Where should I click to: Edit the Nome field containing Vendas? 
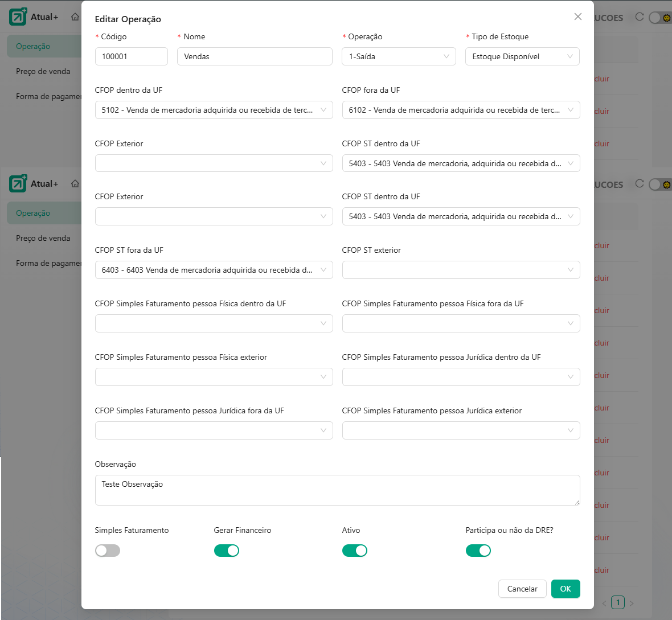(x=255, y=56)
